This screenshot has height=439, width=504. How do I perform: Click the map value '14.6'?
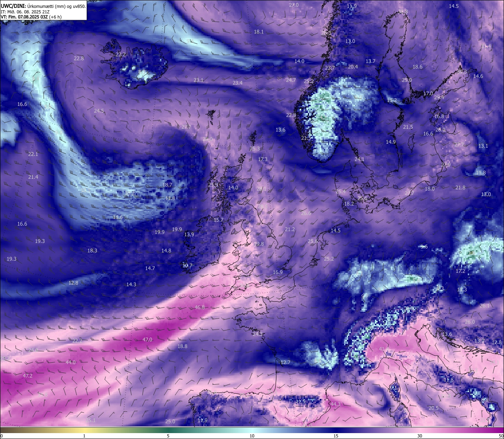pyautogui.click(x=478, y=76)
